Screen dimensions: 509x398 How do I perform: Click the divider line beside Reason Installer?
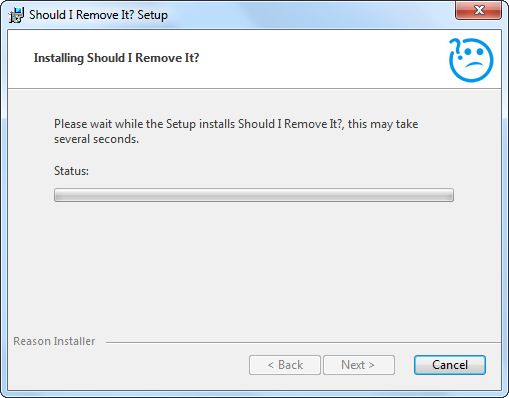coord(303,342)
